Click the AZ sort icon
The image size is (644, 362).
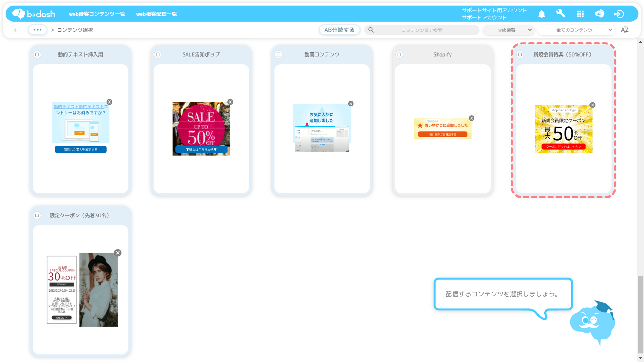pos(624,30)
